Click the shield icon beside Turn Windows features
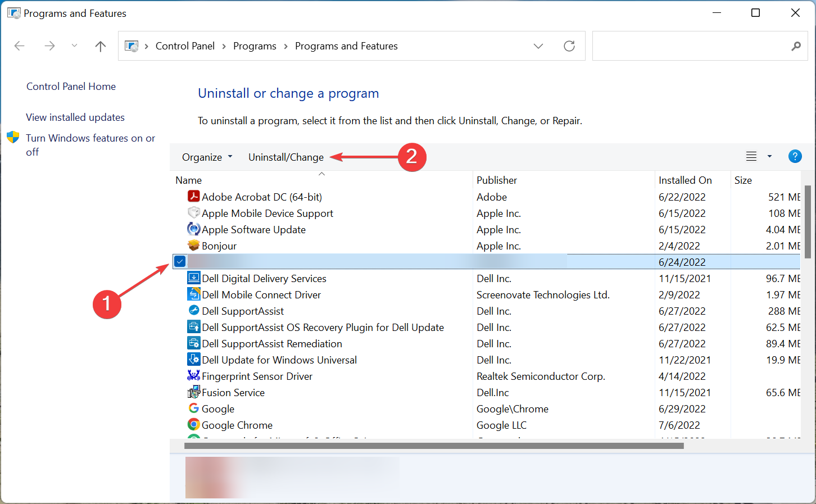 coord(13,138)
